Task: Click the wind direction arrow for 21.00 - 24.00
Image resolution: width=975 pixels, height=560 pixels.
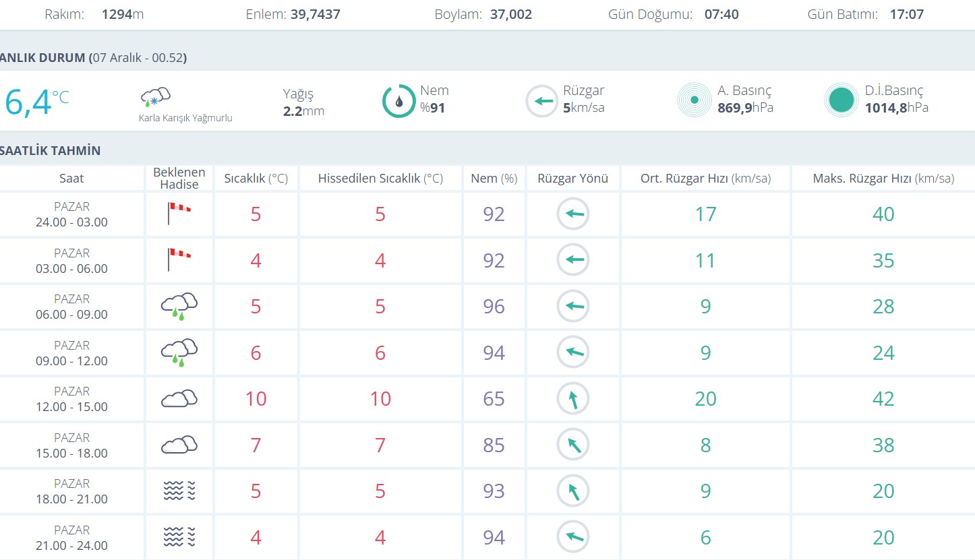Action: pos(572,537)
